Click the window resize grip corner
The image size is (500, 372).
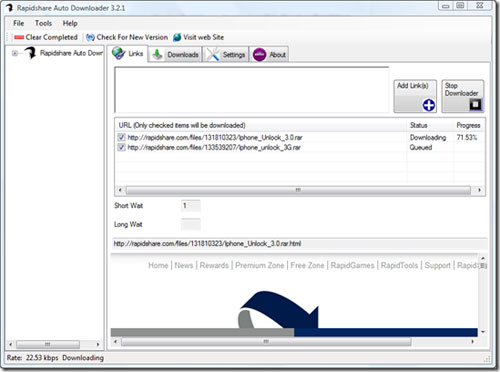point(487,359)
